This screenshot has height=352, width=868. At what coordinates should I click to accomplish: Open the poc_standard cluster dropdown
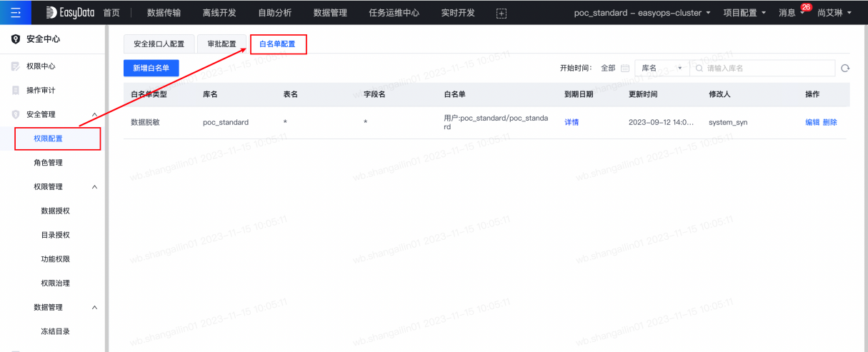pyautogui.click(x=642, y=13)
